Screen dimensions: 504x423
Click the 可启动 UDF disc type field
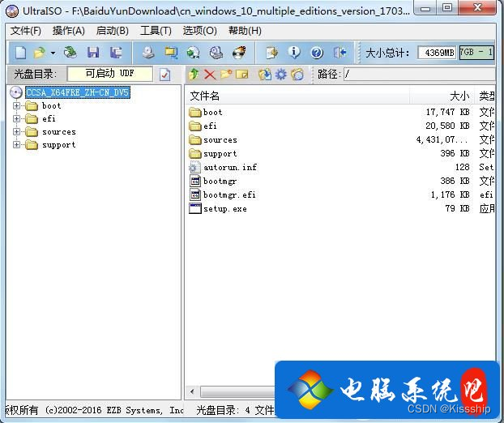pyautogui.click(x=110, y=74)
